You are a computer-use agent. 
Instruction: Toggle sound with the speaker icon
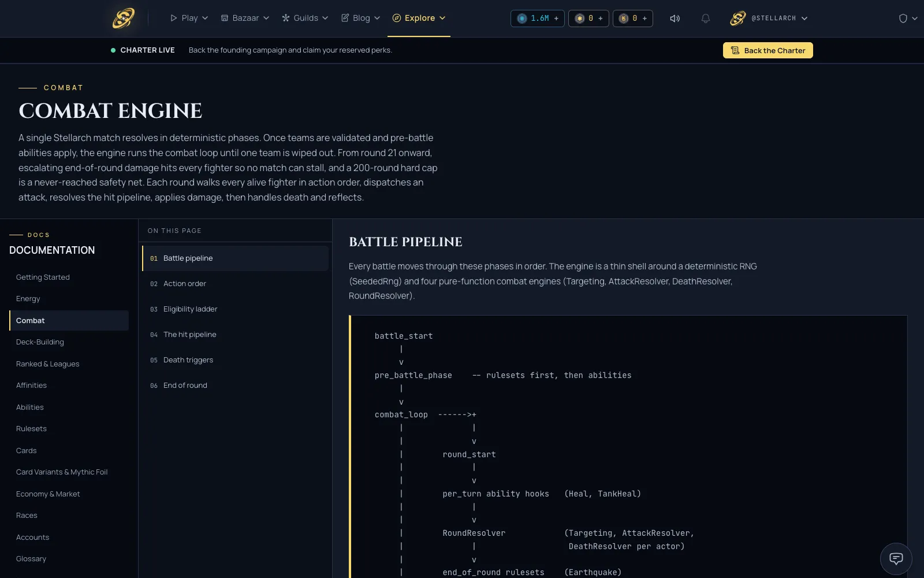tap(675, 18)
